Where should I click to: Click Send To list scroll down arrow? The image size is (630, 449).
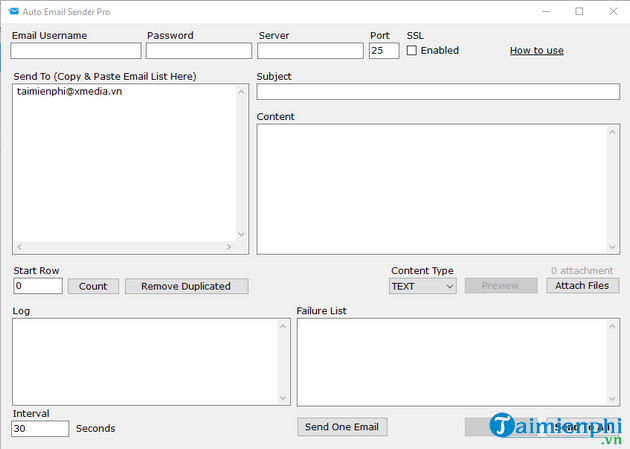click(241, 234)
